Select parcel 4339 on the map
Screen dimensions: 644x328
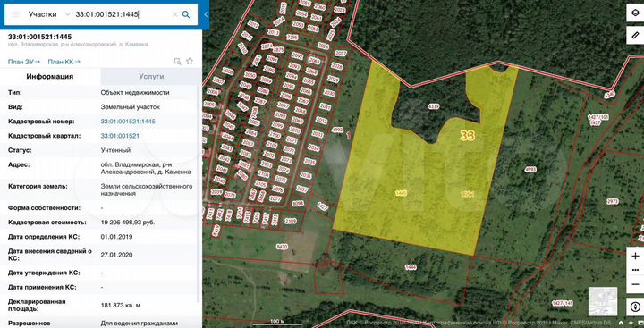(434, 106)
